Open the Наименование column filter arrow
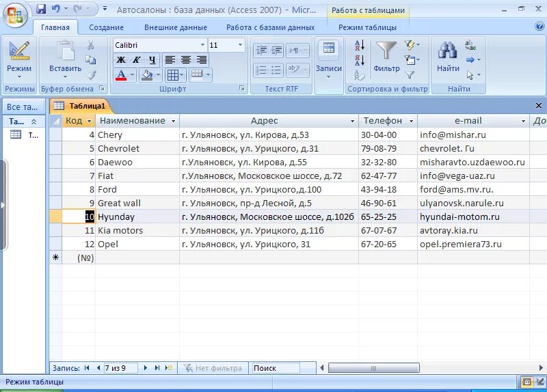The image size is (547, 392). [174, 121]
